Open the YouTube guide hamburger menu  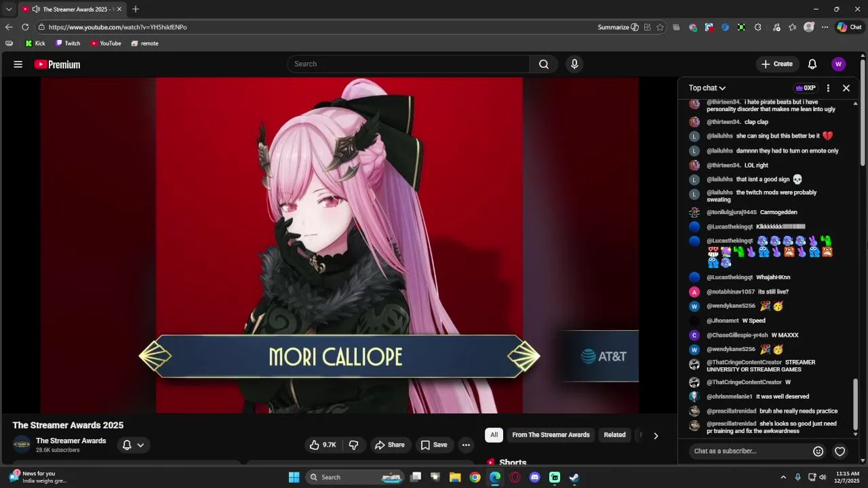(18, 64)
